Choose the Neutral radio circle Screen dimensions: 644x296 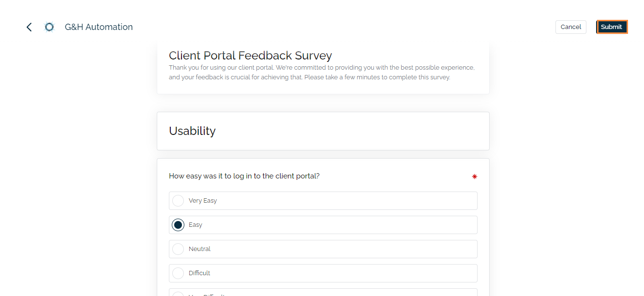pyautogui.click(x=178, y=249)
